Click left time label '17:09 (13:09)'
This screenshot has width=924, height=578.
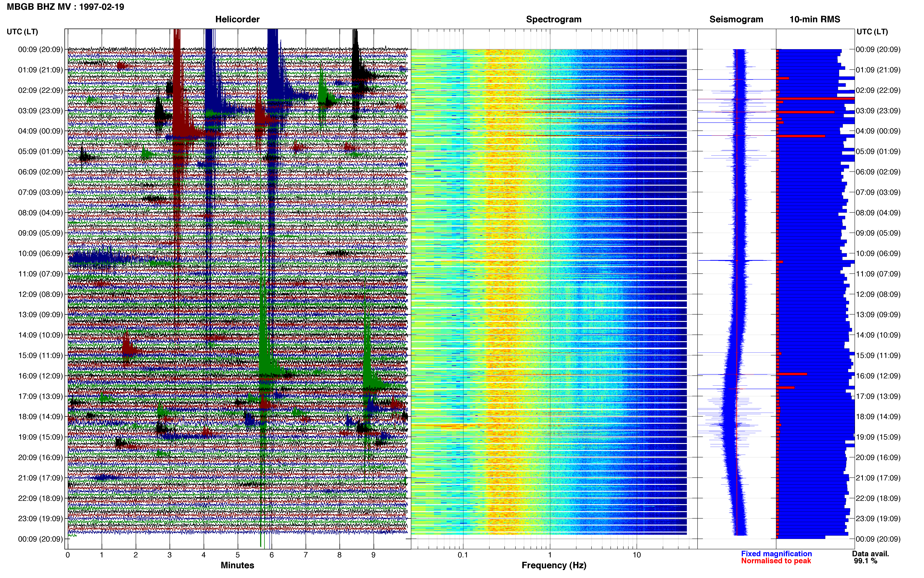pos(40,396)
